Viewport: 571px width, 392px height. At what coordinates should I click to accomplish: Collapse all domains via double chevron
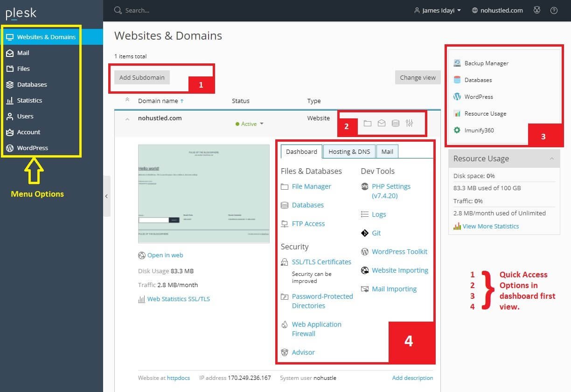[127, 100]
